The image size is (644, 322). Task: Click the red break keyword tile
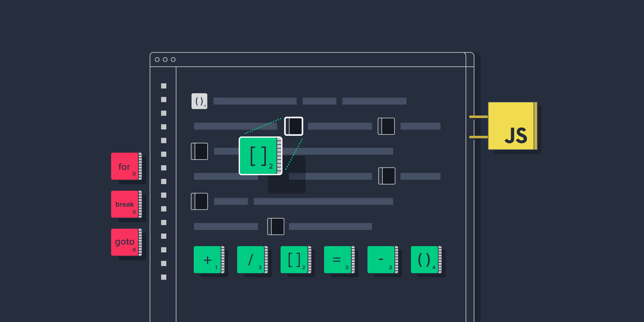[x=125, y=204]
